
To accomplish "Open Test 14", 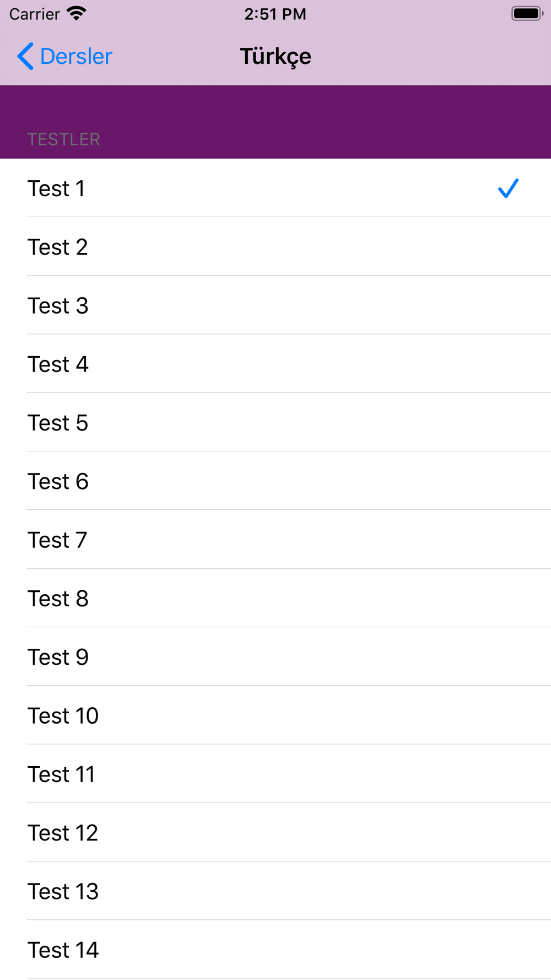I will (x=275, y=950).
